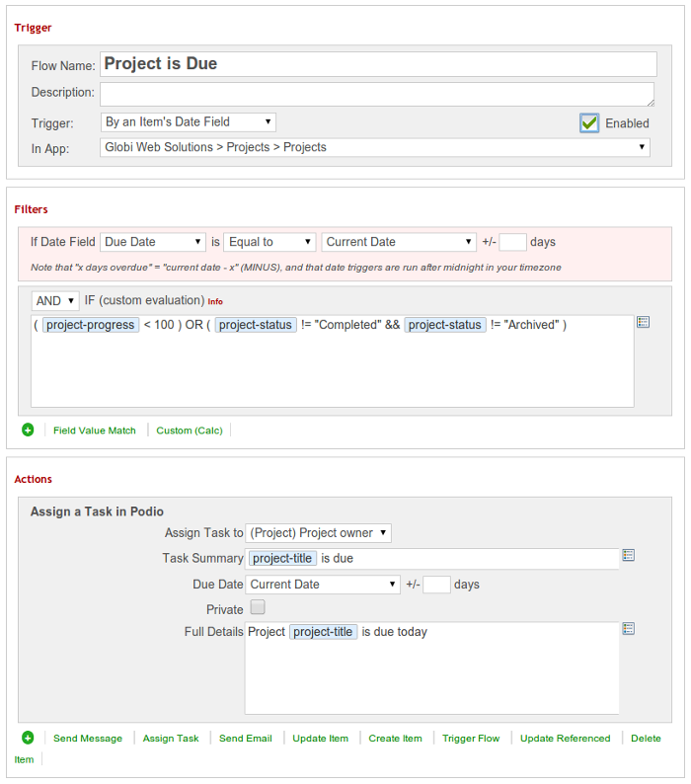Change the Equal to comparison dropdown
This screenshot has width=691, height=784.
(269, 242)
